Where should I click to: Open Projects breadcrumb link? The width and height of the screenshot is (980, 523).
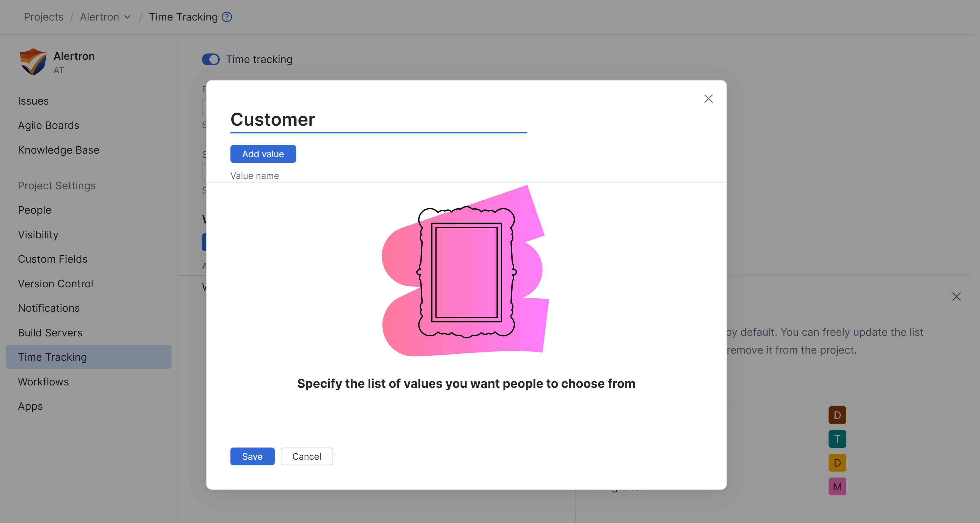click(43, 17)
